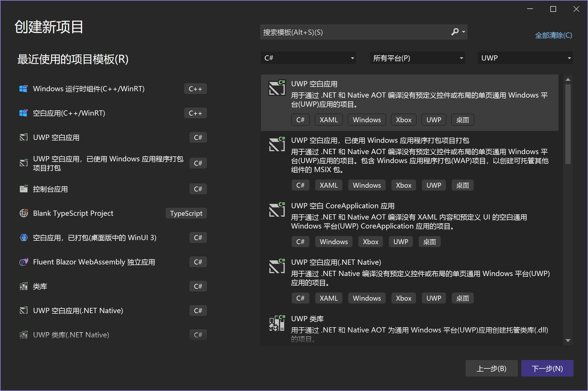The width and height of the screenshot is (588, 391).
Task: Click the UWP 空白 CoreApplication 应用 template icon
Action: 277,210
